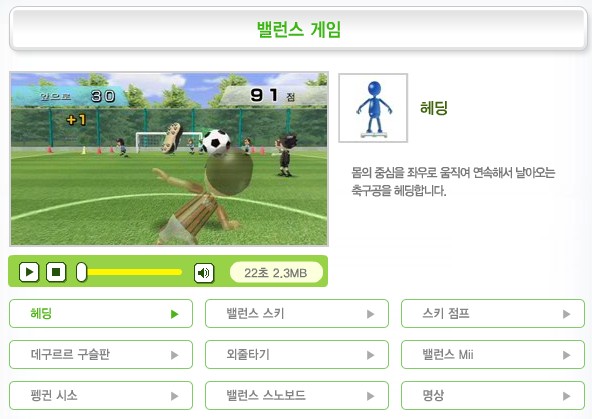Screen dimensions: 592x419
Task: Choose the 외줄타기 game
Action: click(x=297, y=354)
